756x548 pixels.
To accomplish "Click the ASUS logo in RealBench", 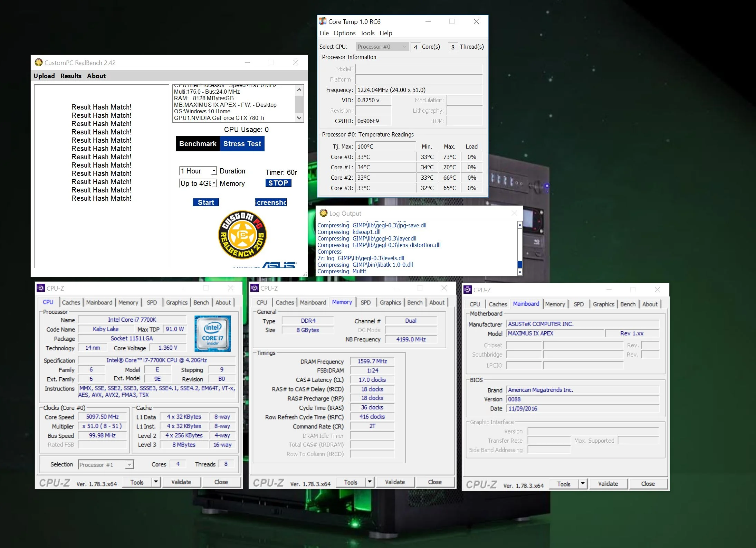I will pos(279,265).
